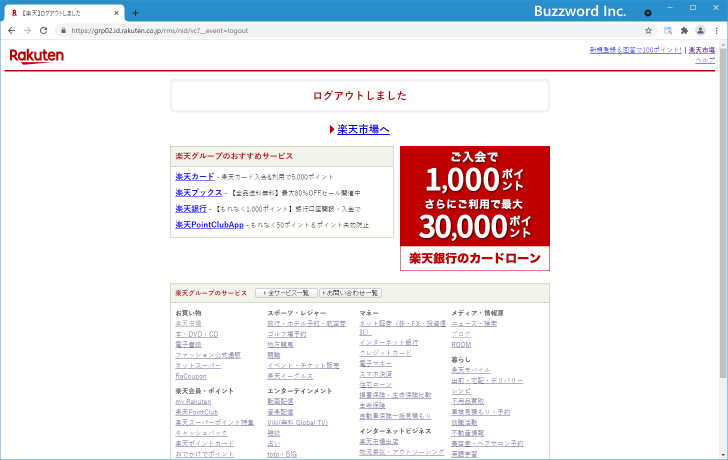Click the お問い合わせ一覧 button
Viewport: 728px width, 460px height.
[x=351, y=293]
